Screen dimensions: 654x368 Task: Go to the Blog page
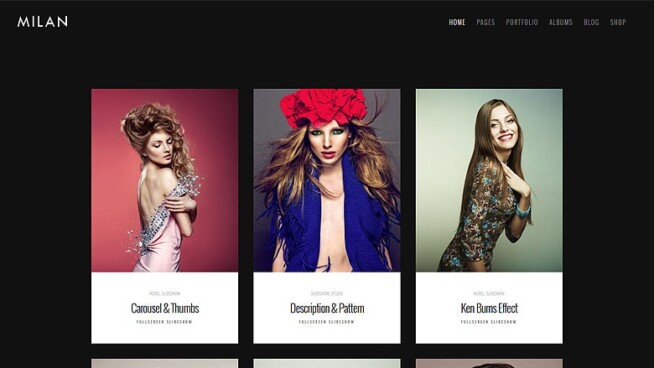[591, 22]
